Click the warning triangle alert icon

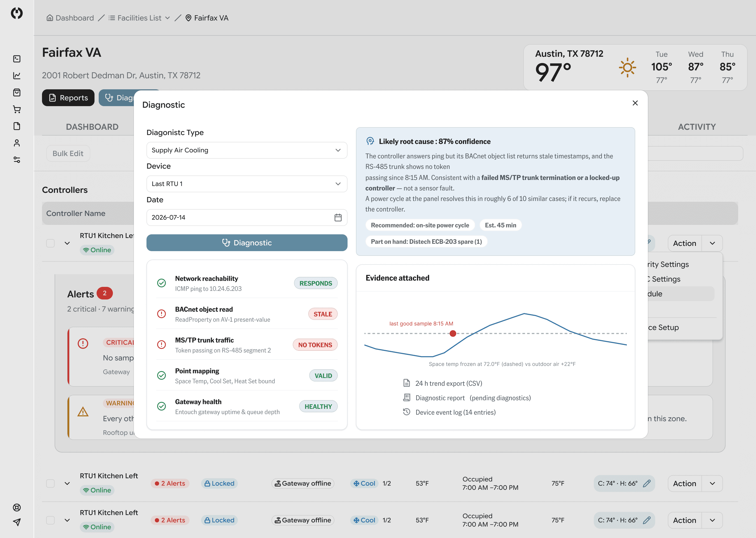tap(83, 412)
